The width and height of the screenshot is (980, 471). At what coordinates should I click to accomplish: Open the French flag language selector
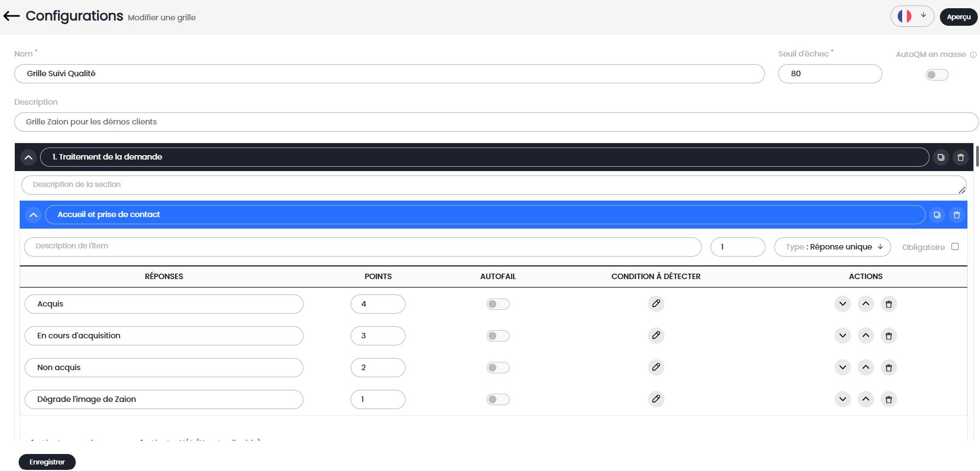(x=911, y=16)
